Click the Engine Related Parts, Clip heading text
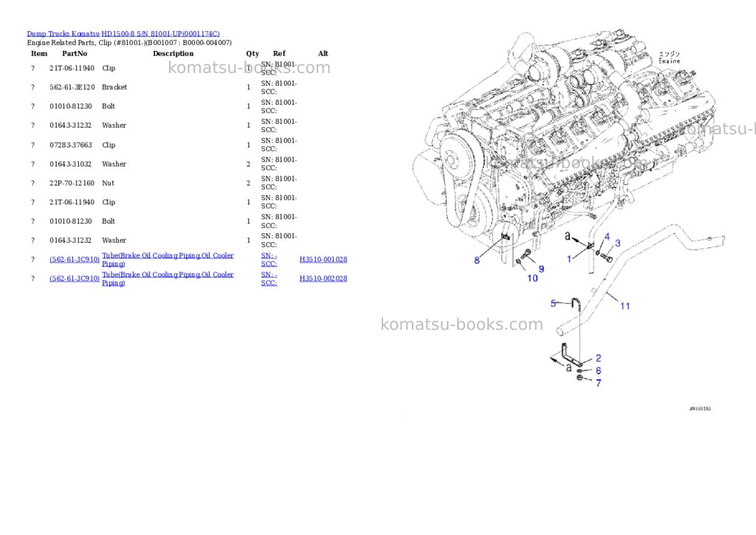The width and height of the screenshot is (756, 535). 129,42
